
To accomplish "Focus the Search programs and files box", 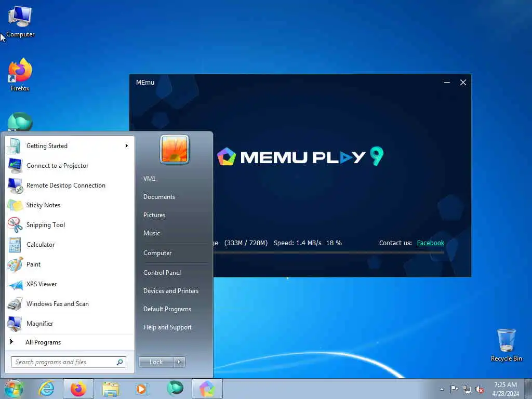I will [68, 362].
